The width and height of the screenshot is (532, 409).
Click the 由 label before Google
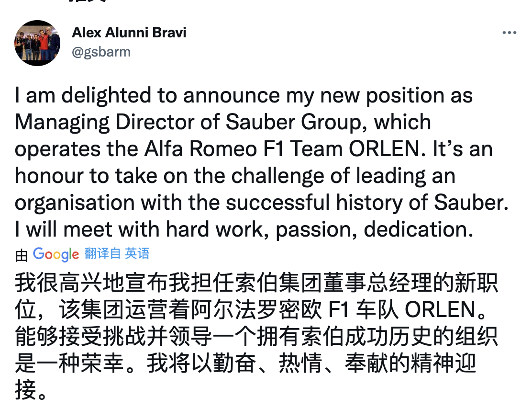click(22, 255)
